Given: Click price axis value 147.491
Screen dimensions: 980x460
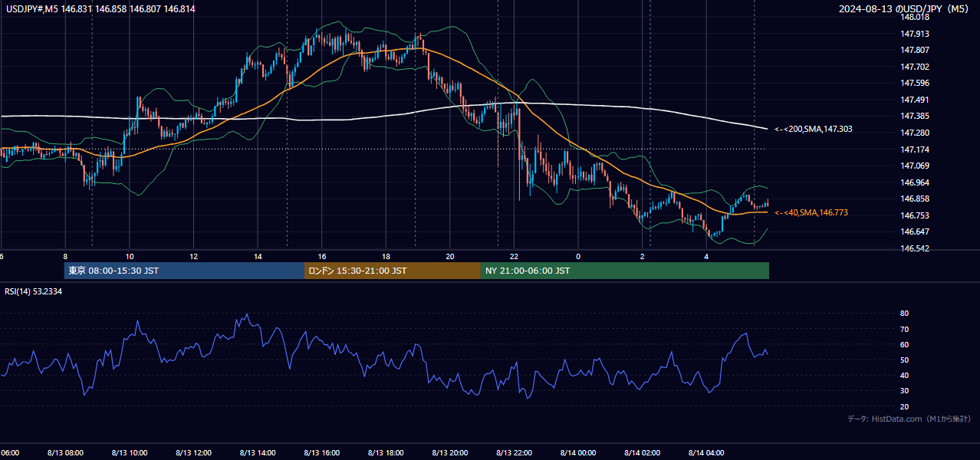Looking at the screenshot, I should [x=914, y=100].
